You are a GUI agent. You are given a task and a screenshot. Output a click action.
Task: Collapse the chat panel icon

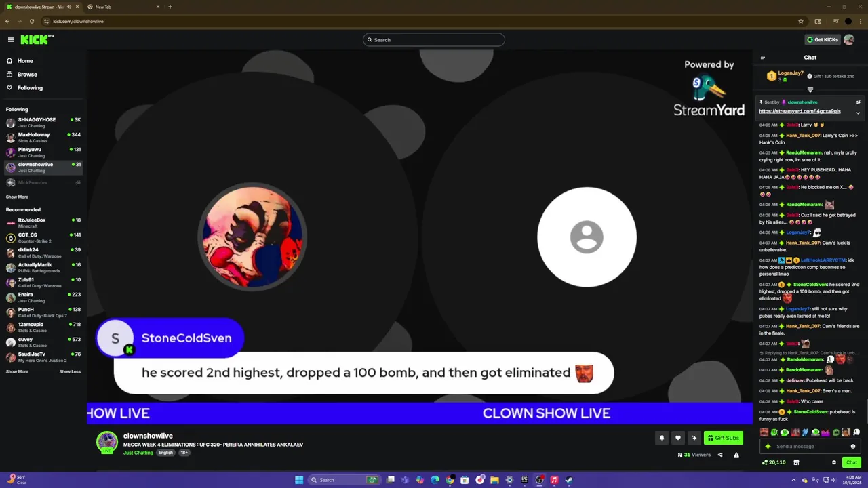point(763,58)
